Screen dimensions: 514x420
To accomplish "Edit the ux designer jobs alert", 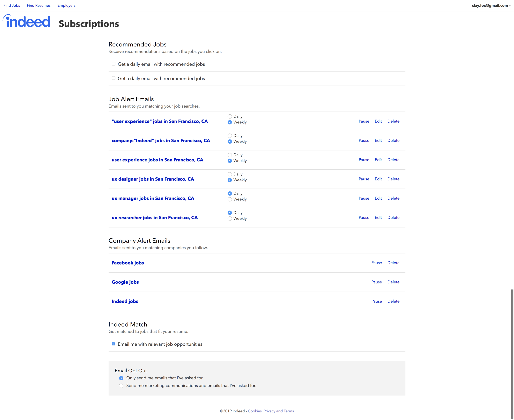I will point(378,179).
